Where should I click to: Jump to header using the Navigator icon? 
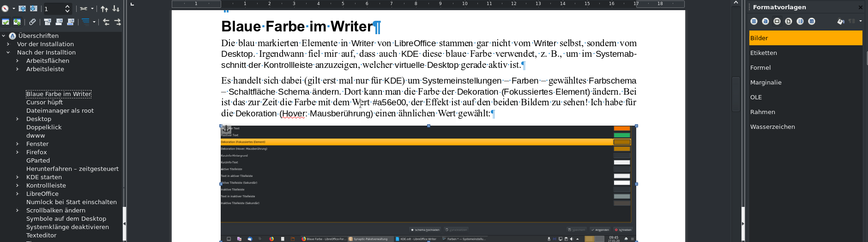pyautogui.click(x=48, y=22)
